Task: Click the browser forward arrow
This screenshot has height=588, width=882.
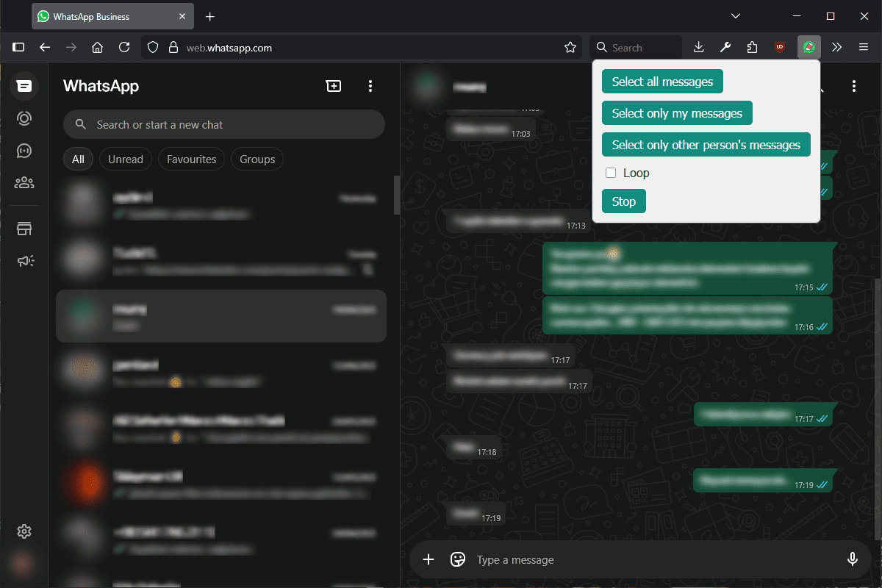Action: click(x=71, y=48)
